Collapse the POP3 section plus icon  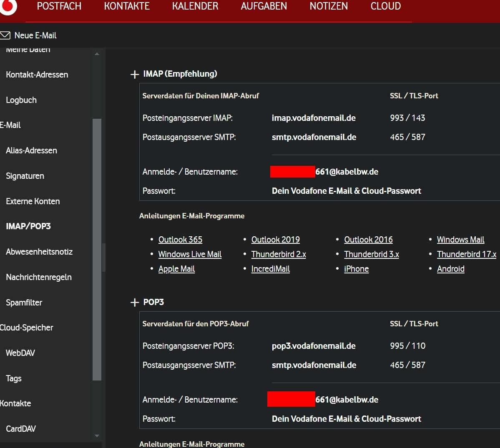coord(135,303)
